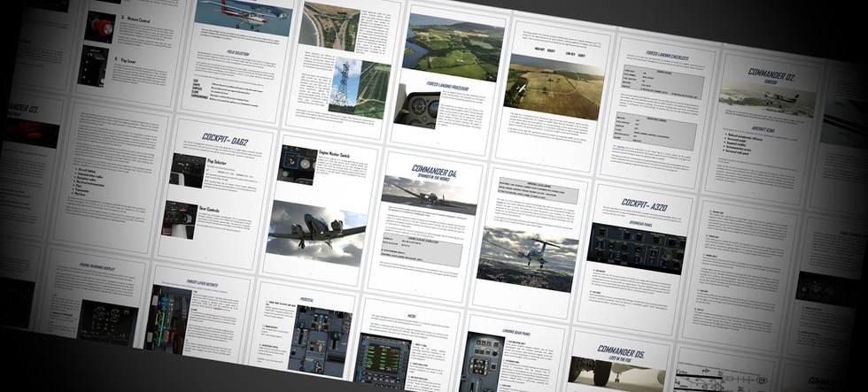Select the aerial field approach photo
The image size is (868, 392).
[x=554, y=89]
